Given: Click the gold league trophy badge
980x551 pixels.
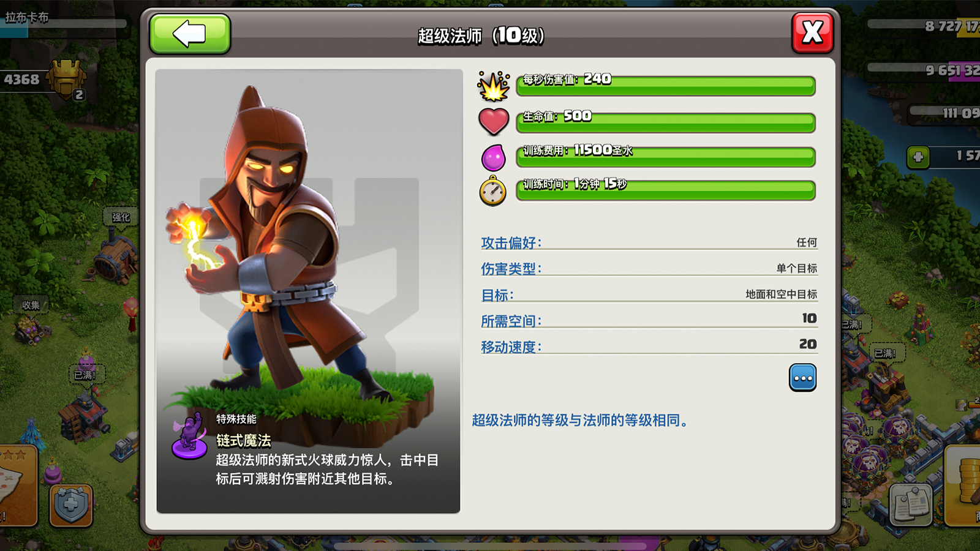Looking at the screenshot, I should [x=67, y=80].
